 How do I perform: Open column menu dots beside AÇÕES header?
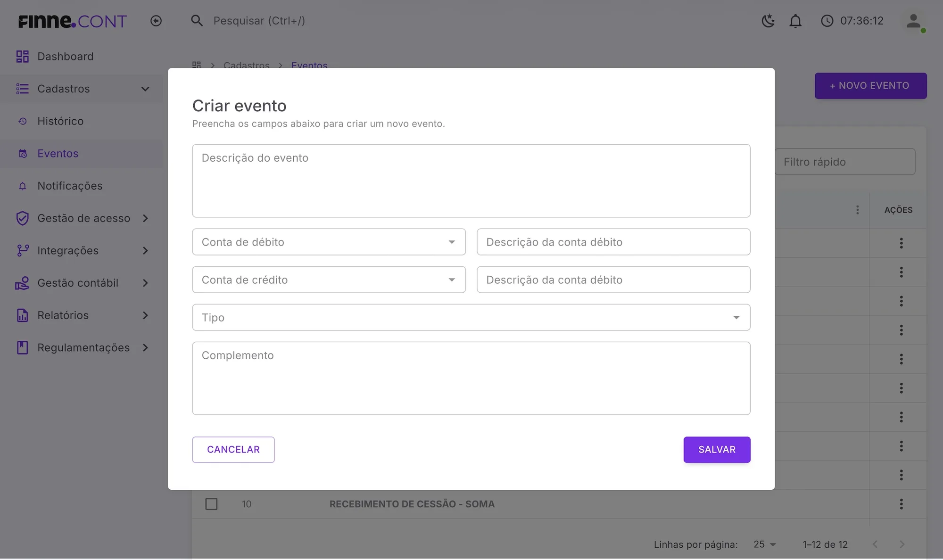click(x=857, y=210)
